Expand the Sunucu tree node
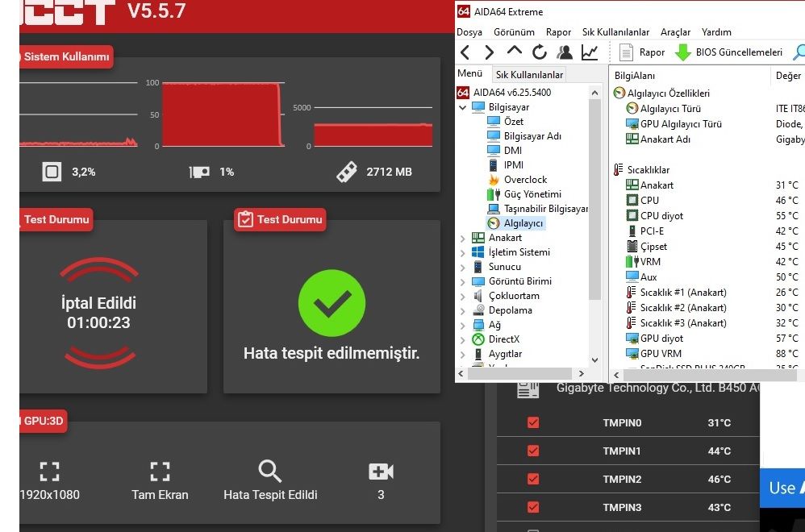805x532 pixels. click(x=462, y=267)
